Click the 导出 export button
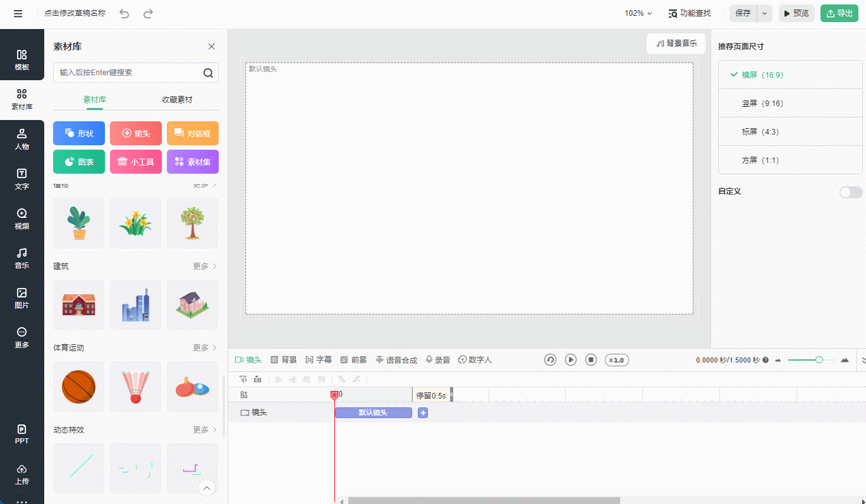The width and height of the screenshot is (866, 504). [839, 13]
